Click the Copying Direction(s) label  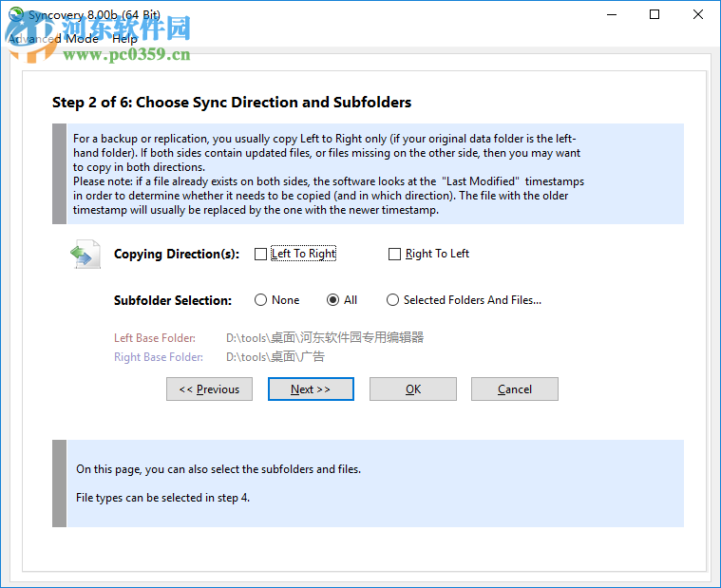coord(177,254)
